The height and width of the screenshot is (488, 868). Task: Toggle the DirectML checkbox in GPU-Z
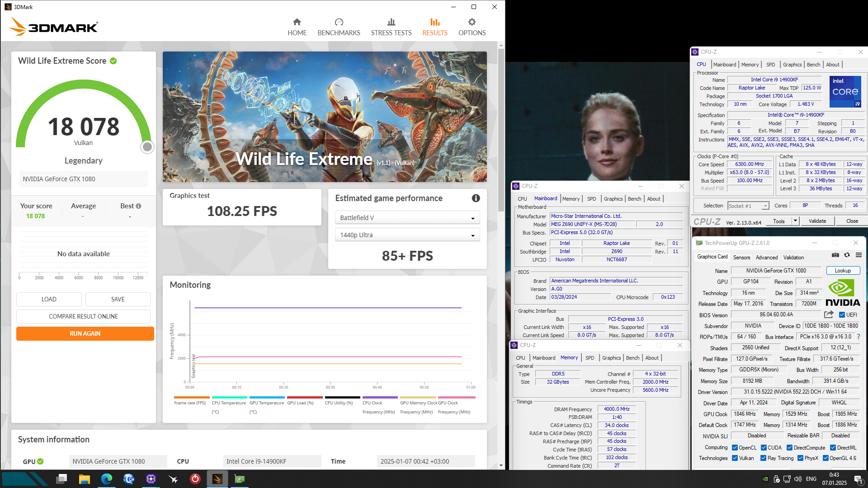coord(833,448)
